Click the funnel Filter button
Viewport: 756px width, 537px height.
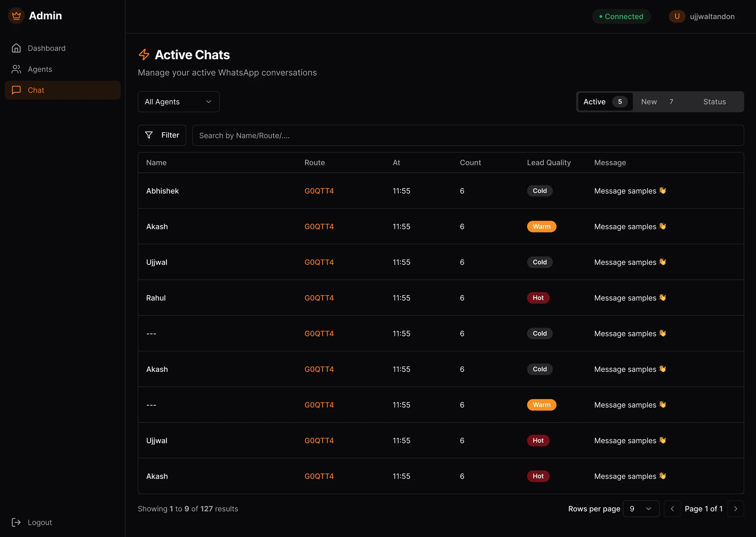162,135
